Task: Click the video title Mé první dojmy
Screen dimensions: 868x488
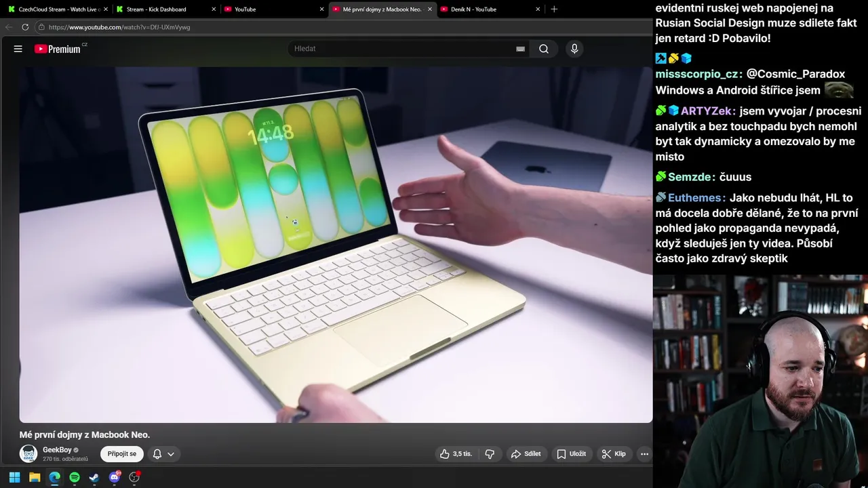Action: click(85, 434)
